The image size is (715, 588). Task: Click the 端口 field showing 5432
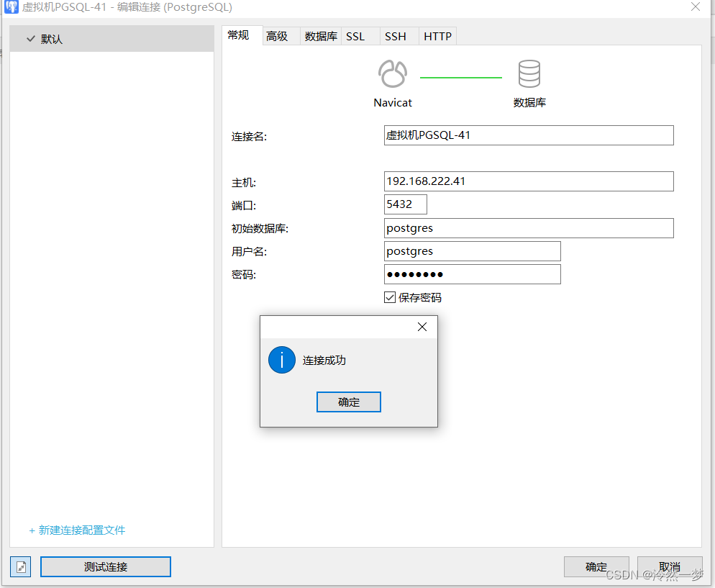tap(406, 204)
